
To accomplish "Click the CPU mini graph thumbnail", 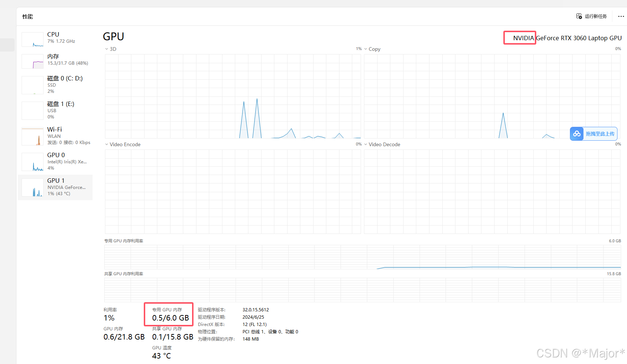I will [33, 39].
